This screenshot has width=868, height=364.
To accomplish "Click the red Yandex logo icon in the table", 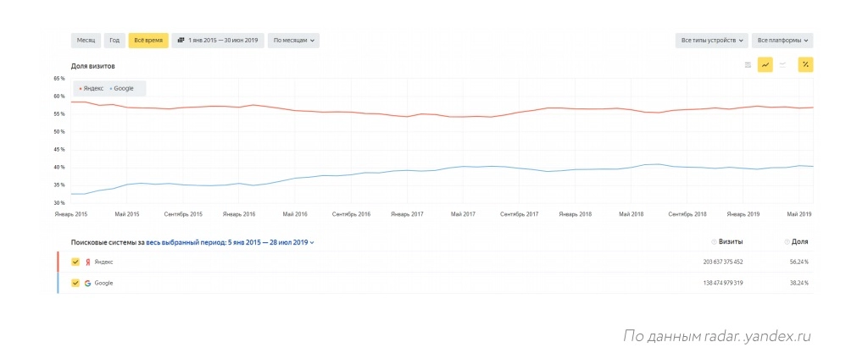I will 87,262.
